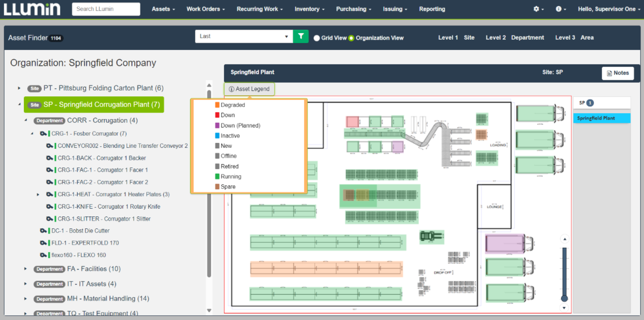Click the forklift icon on floor plan

point(431,236)
